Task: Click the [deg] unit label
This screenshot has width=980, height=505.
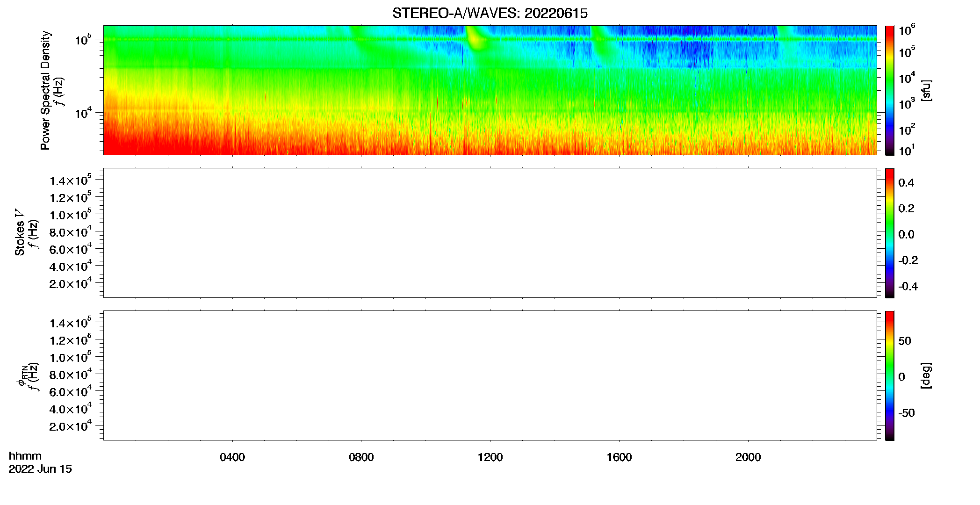Action: coord(926,375)
